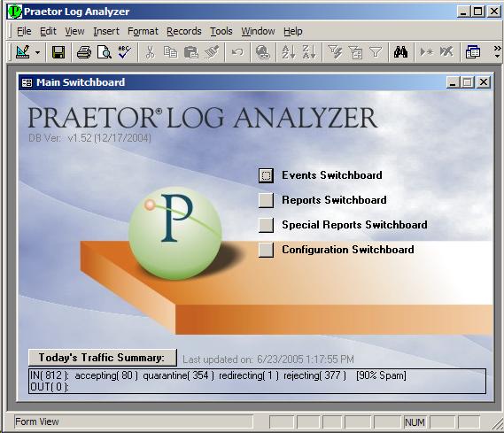Image resolution: width=504 pixels, height=433 pixels.
Task: Open the Records menu
Action: (184, 31)
